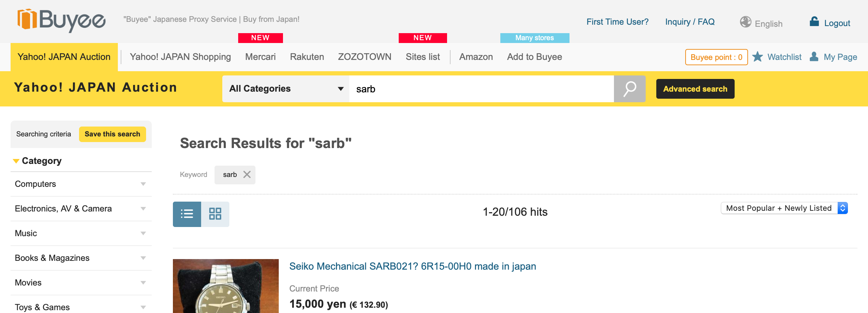Click the Logout padlock icon

tap(814, 22)
